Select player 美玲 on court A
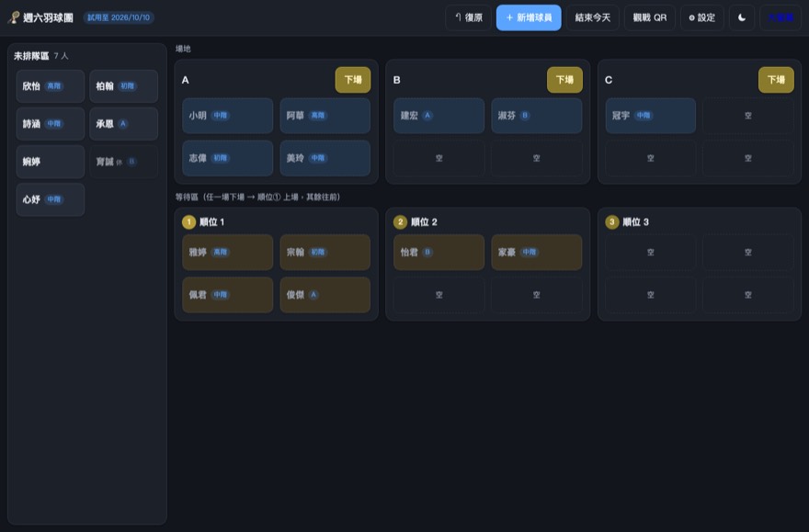This screenshot has height=532, width=809. tap(325, 158)
